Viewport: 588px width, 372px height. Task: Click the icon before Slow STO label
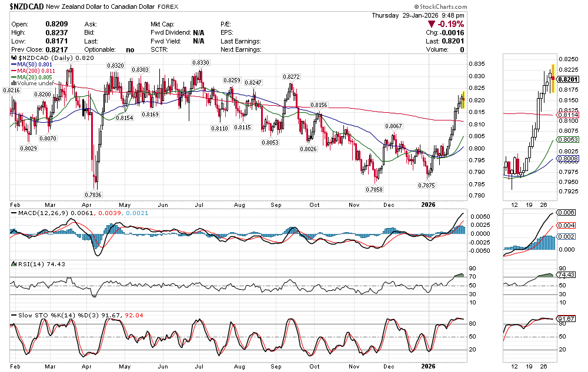pos(15,315)
